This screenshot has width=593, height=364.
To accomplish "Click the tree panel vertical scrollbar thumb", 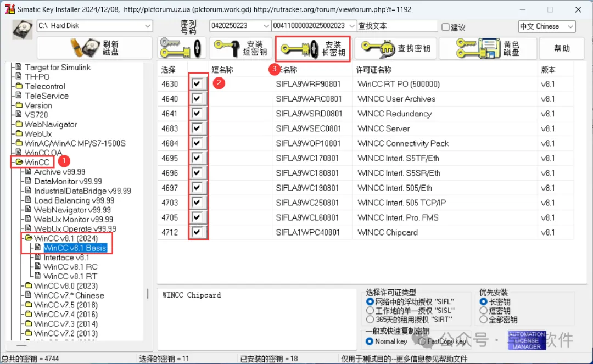I will coord(148,294).
